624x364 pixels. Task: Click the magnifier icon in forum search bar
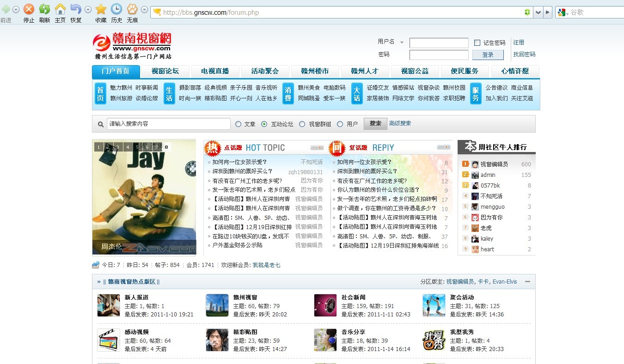point(101,124)
